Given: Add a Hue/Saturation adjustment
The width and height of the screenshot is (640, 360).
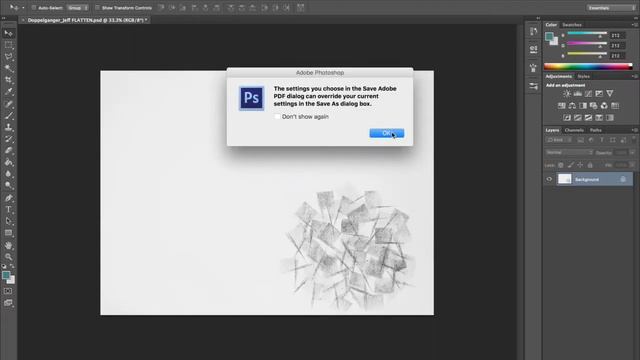Looking at the screenshot, I should pos(562,106).
